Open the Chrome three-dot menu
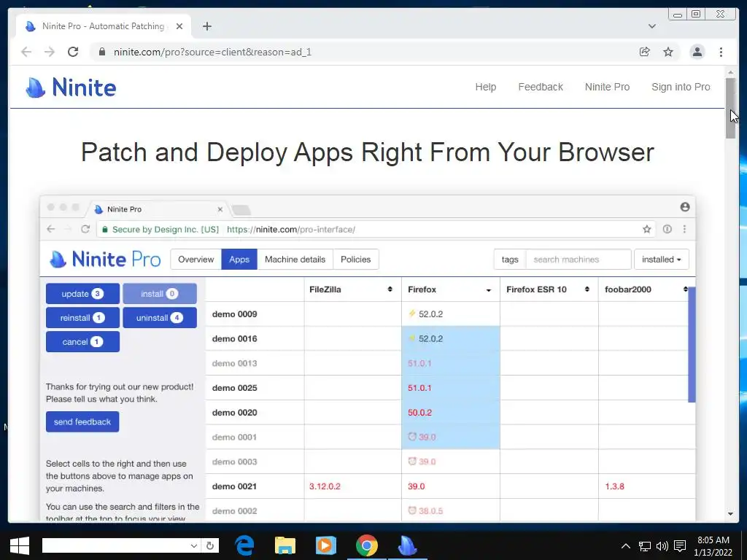This screenshot has height=560, width=747. [721, 52]
